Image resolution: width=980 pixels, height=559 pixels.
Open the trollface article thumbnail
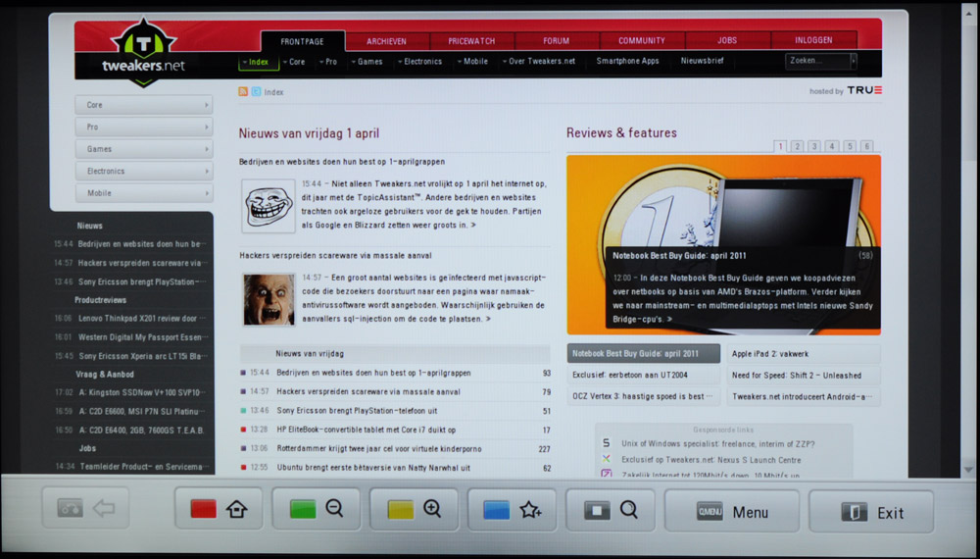[x=269, y=206]
